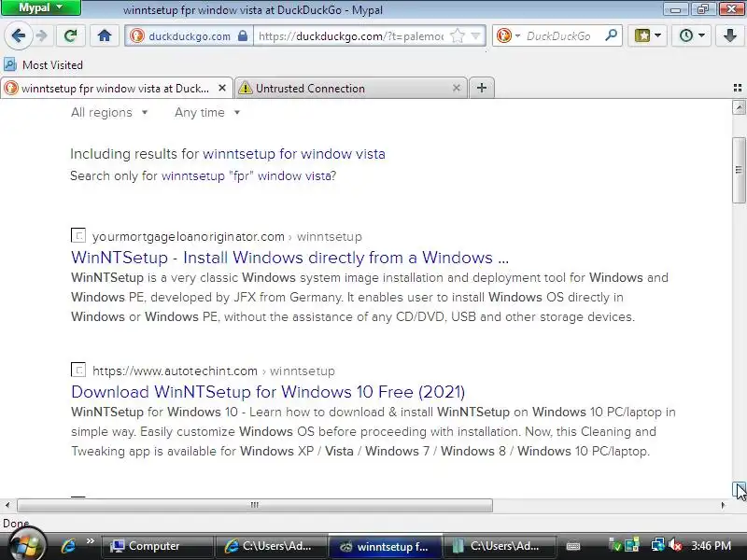Click the 3:46 PM system clock

click(x=711, y=546)
